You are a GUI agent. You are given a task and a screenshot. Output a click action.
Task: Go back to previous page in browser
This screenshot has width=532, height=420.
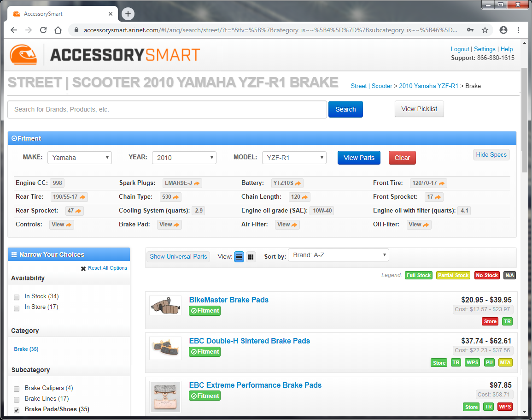pyautogui.click(x=14, y=30)
